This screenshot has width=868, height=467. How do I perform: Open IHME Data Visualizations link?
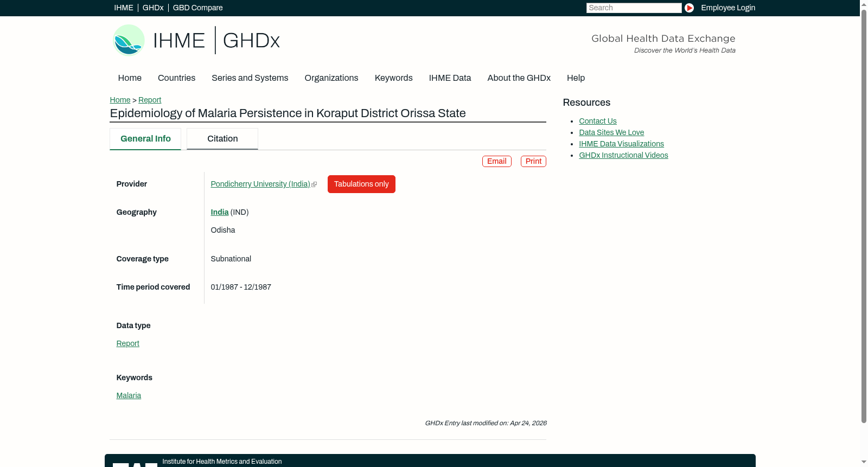coord(621,144)
